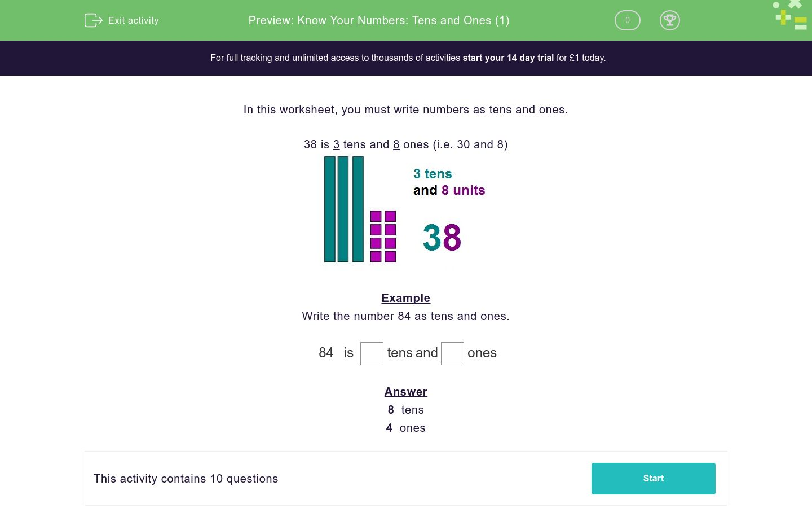Click the Exit activity label text
This screenshot has height=508, width=812.
coord(134,20)
